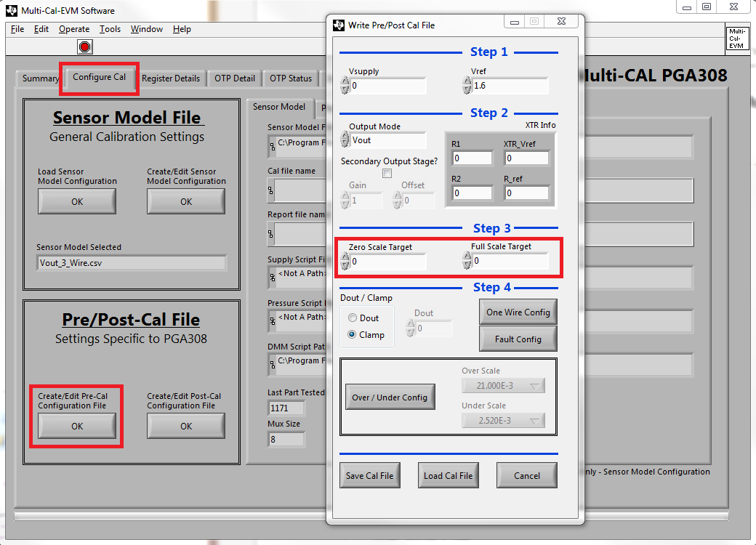
Task: Click the path icon next to Supply Script File
Action: [x=273, y=277]
